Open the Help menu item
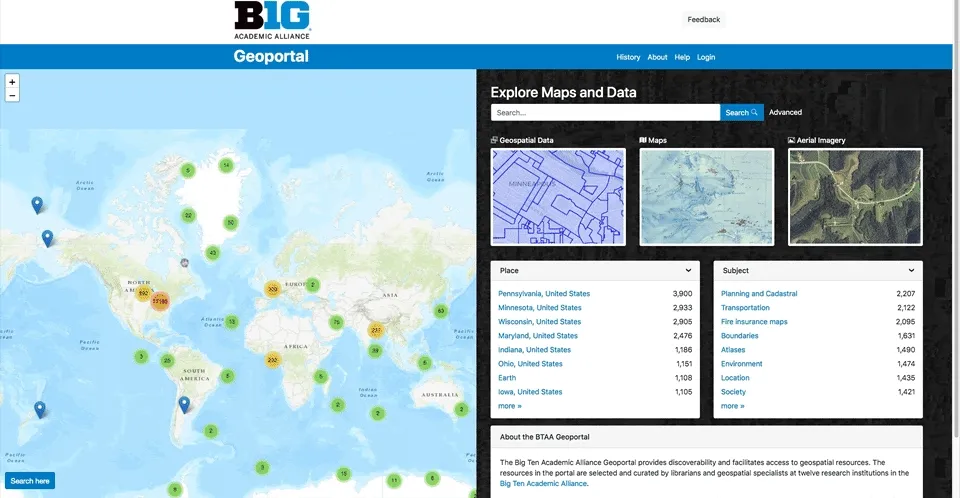 click(682, 57)
